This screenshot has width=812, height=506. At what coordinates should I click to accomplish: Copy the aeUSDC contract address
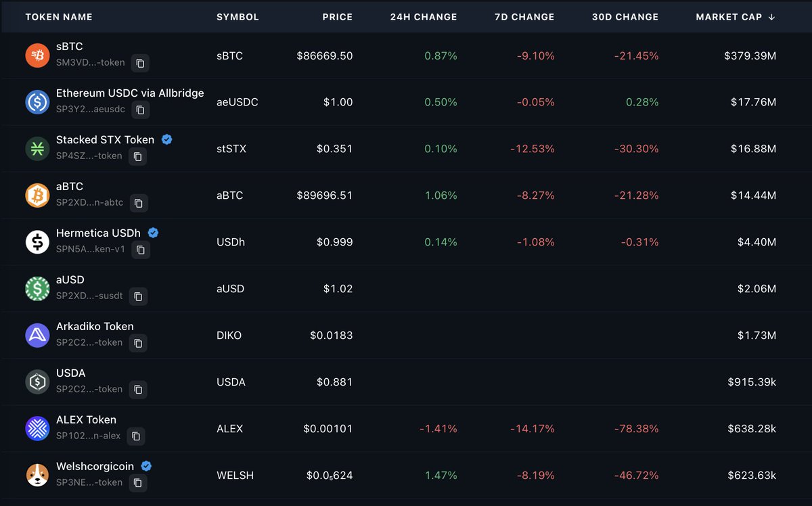click(140, 110)
